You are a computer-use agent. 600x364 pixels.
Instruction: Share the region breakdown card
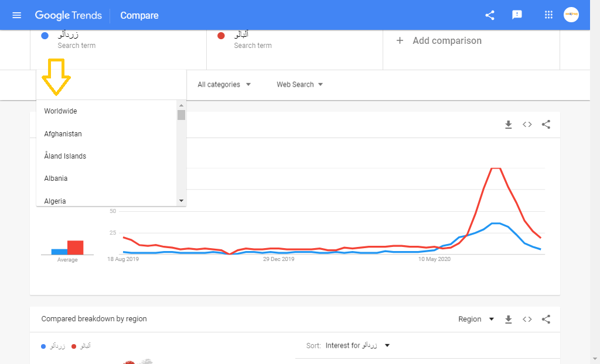pos(546,320)
